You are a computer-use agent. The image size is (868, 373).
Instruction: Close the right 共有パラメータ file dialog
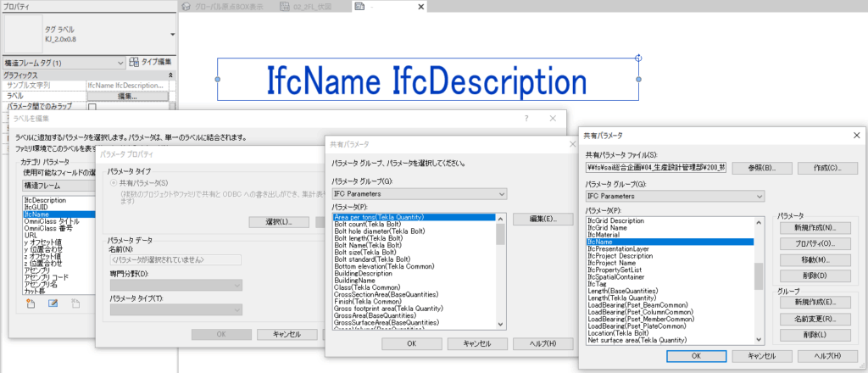coord(857,135)
